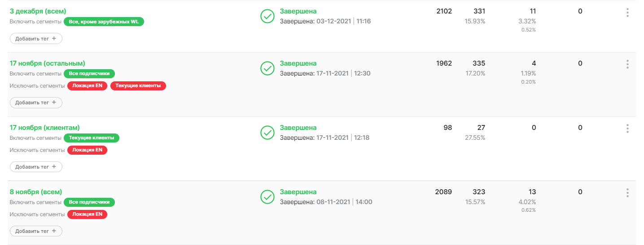644x245 pixels.
Task: Open the campaign 17 ноября (остальным)
Action: pyautogui.click(x=47, y=63)
